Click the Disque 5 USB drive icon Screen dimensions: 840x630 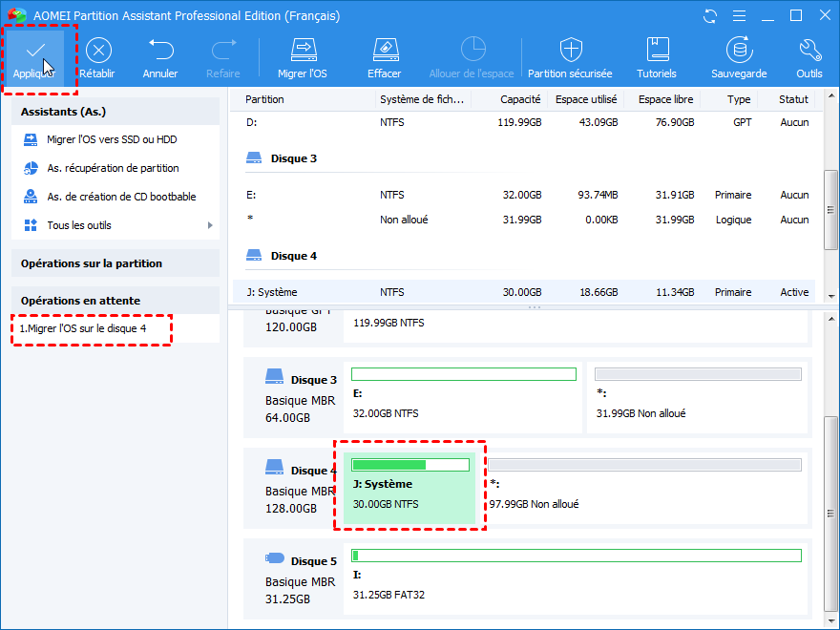[274, 558]
